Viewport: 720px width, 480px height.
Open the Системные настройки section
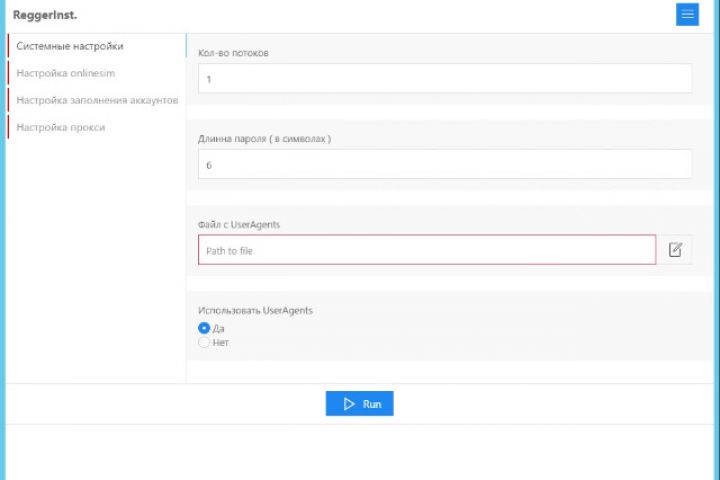[x=70, y=45]
